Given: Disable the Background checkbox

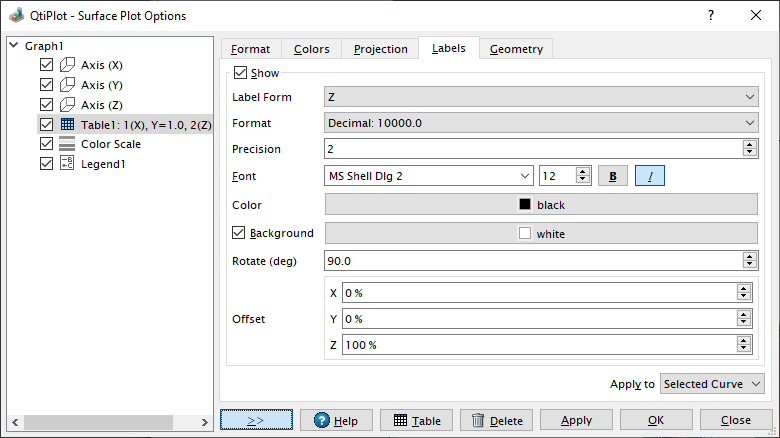Looking at the screenshot, I should click(x=238, y=233).
